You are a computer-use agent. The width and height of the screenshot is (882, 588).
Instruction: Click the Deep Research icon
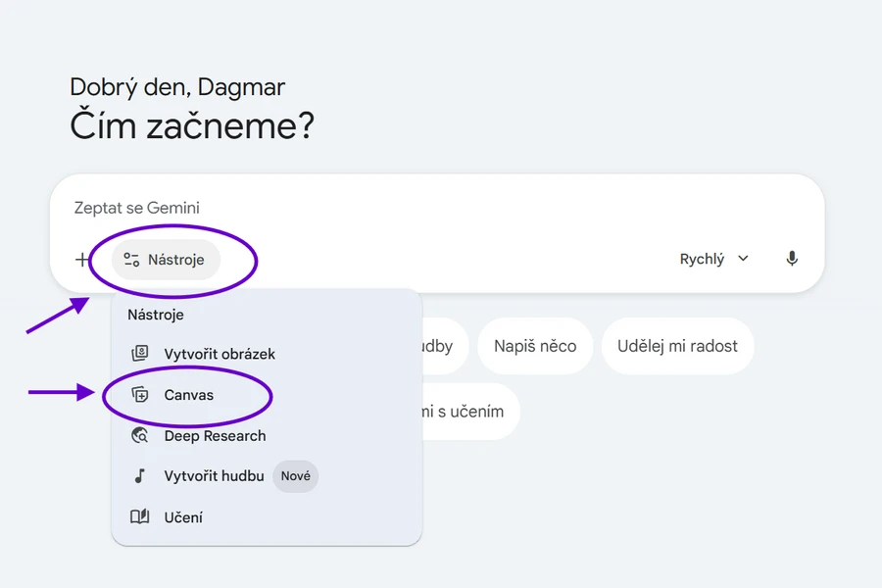click(x=140, y=436)
